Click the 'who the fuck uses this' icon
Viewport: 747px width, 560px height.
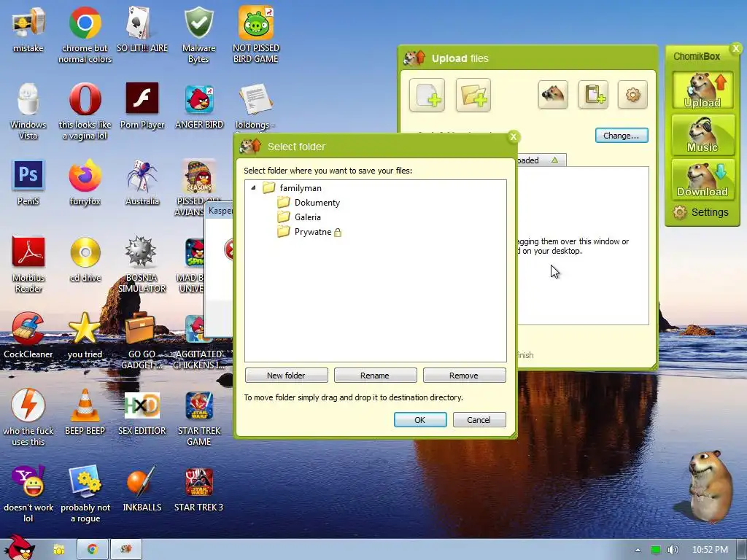click(x=28, y=418)
